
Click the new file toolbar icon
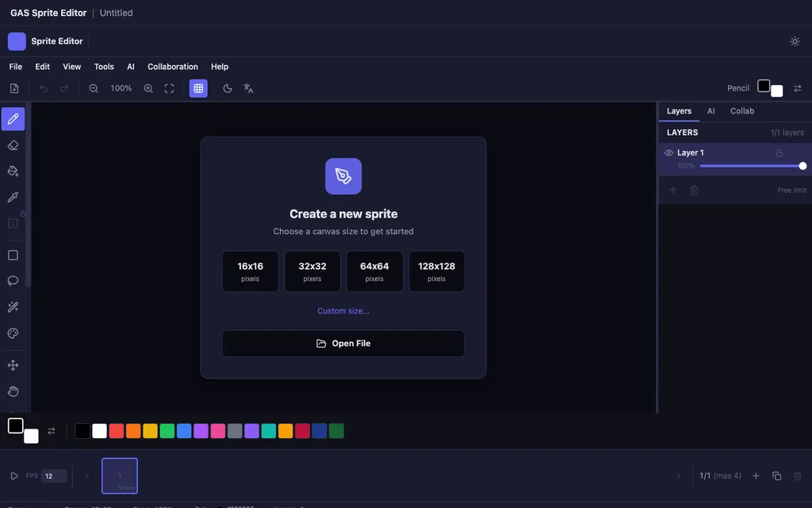pos(14,89)
